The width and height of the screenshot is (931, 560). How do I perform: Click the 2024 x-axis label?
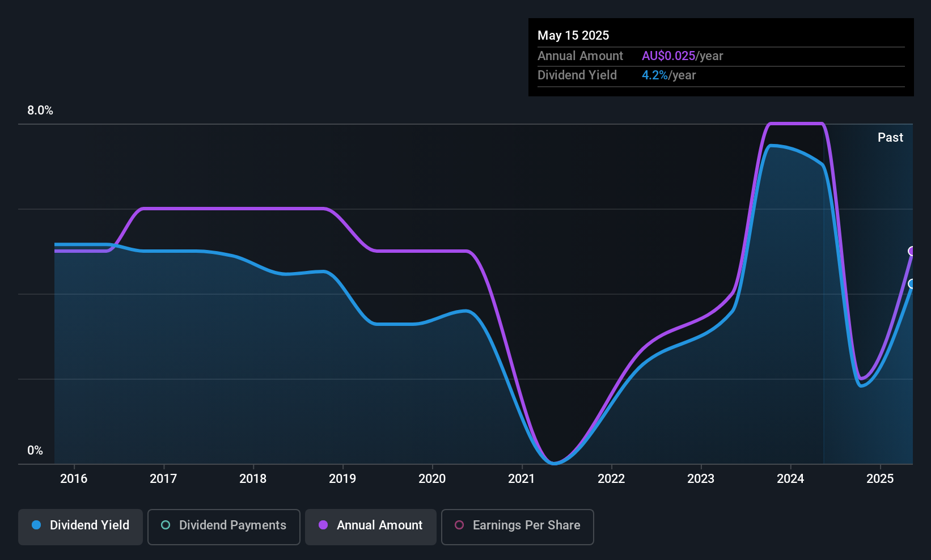click(x=790, y=478)
